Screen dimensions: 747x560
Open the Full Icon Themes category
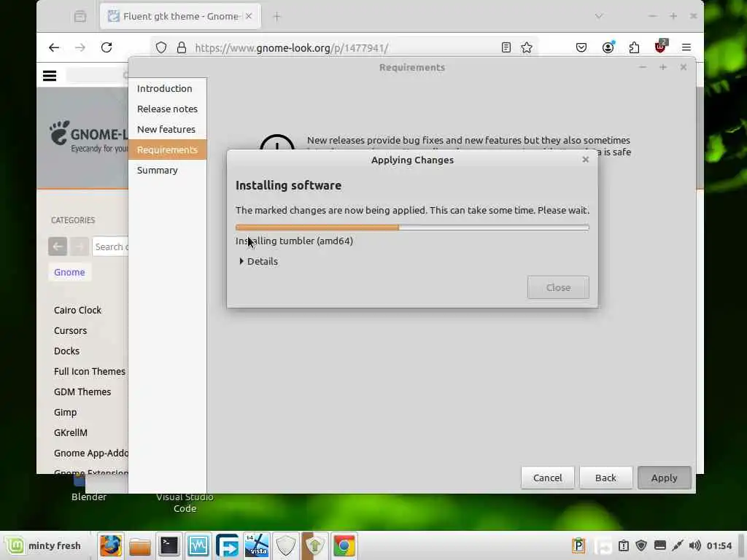90,372
